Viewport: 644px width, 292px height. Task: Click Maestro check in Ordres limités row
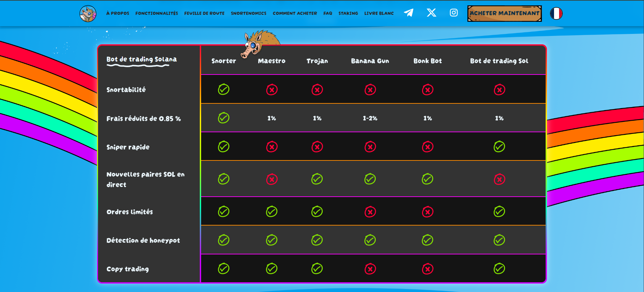click(272, 211)
